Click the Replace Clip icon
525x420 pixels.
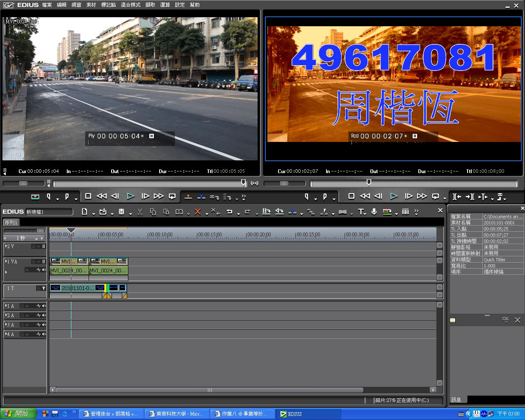(x=179, y=212)
